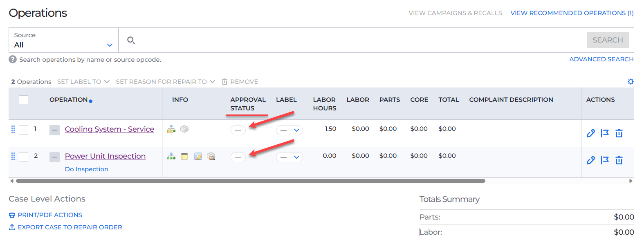644x240 pixels.
Task: Collapse the Cooling System - Service row
Action: click(54, 130)
